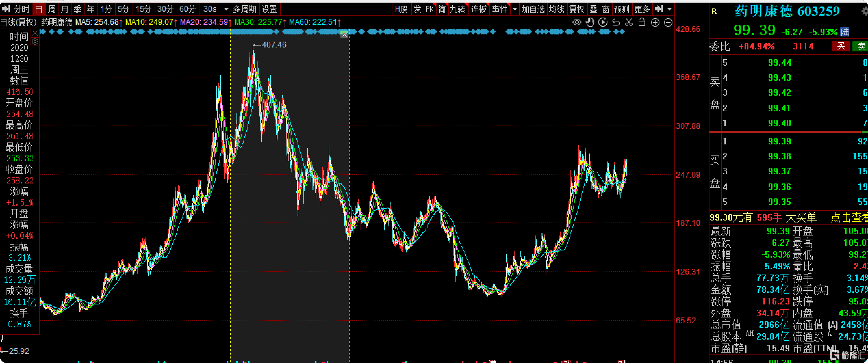Select the 日 daily K-line period

(x=38, y=9)
